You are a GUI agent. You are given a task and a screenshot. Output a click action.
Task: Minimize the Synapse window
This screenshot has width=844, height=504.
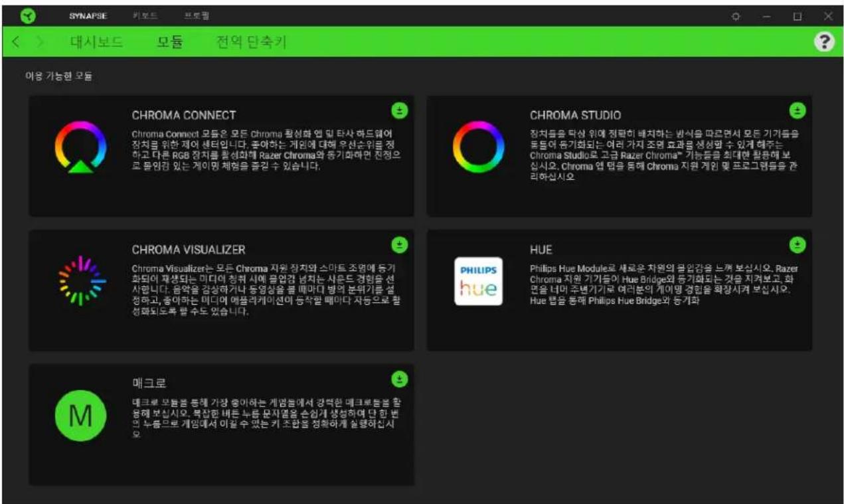coord(766,17)
